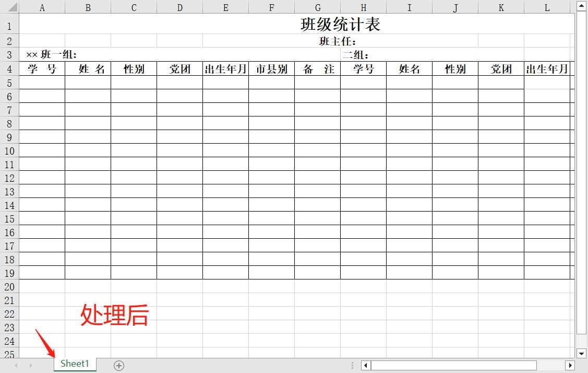Click the new sheet plus icon
Viewport: 588px width, 373px height.
point(118,366)
